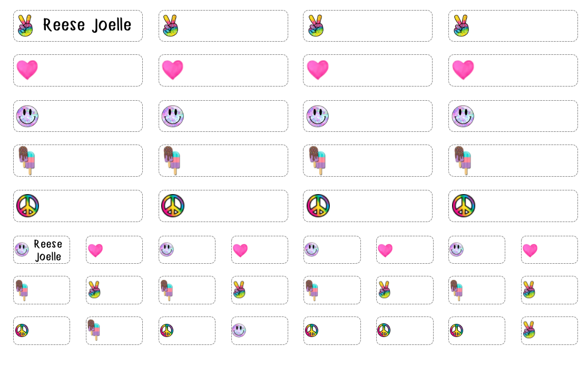
Task: Click pink heart directly below large Reese Joelle label
Action: click(27, 70)
